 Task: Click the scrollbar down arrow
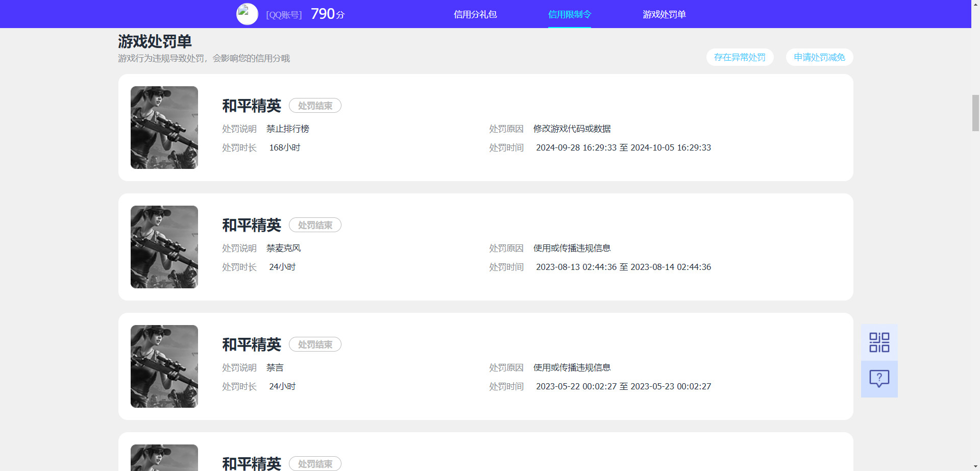click(975, 467)
